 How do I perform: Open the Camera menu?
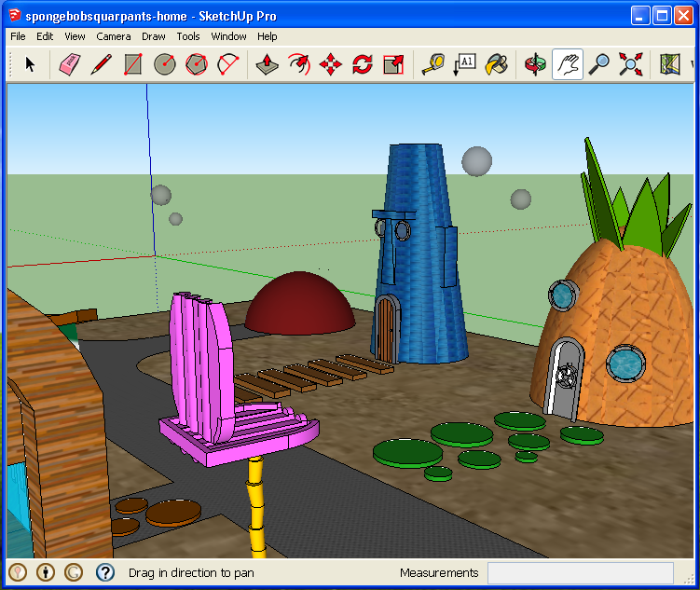(x=114, y=36)
